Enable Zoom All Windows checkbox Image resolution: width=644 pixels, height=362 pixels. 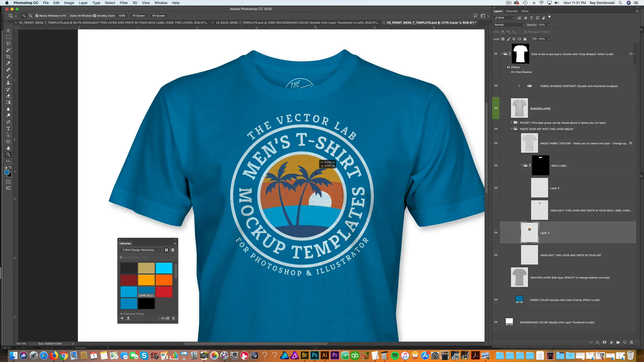pyautogui.click(x=68, y=16)
